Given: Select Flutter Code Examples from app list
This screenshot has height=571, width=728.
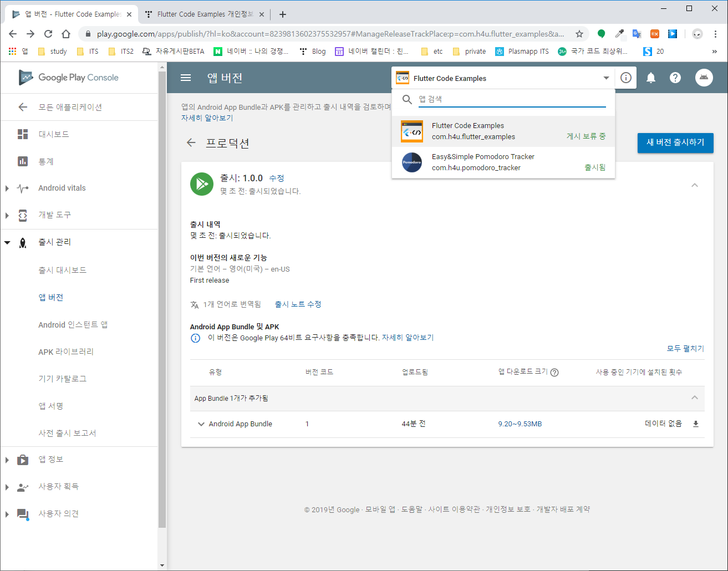Looking at the screenshot, I should tap(503, 131).
